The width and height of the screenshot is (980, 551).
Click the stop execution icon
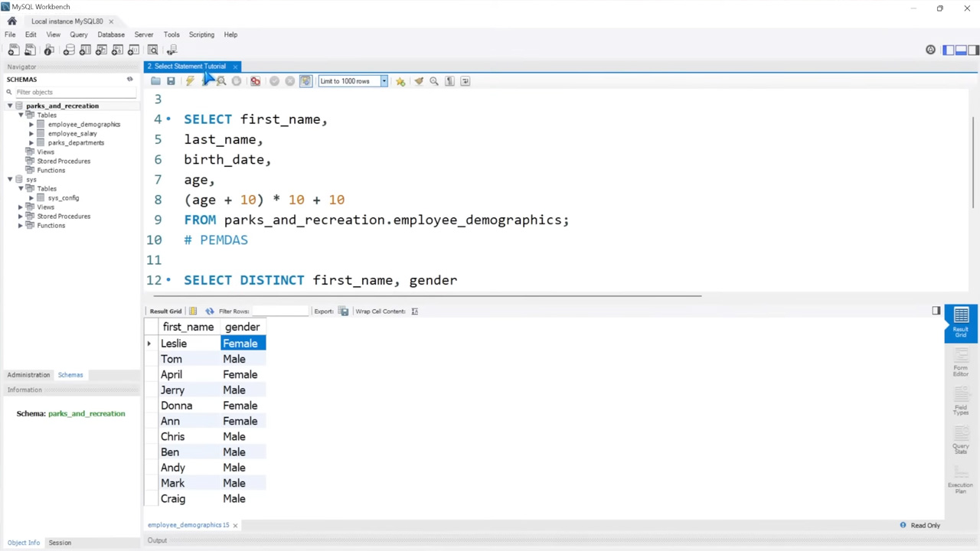237,81
